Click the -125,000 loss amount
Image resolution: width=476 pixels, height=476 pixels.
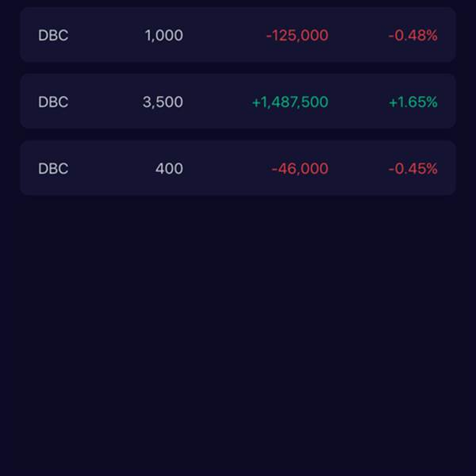(x=297, y=35)
